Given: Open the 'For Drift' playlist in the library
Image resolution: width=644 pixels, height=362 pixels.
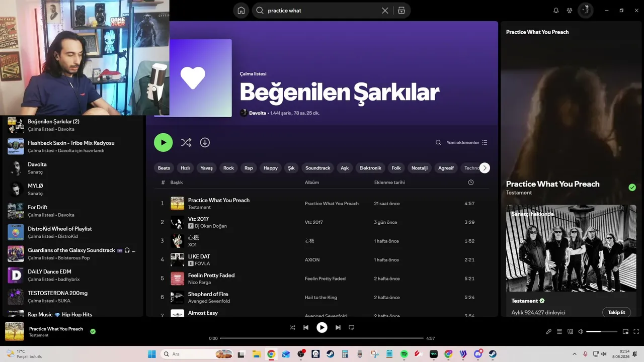Looking at the screenshot, I should pos(73,211).
